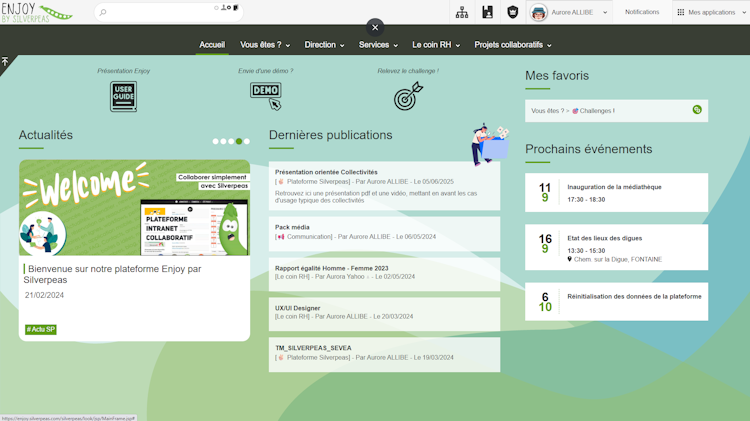Click the flag icon before Communication
This screenshot has width=750, height=421.
[281, 237]
